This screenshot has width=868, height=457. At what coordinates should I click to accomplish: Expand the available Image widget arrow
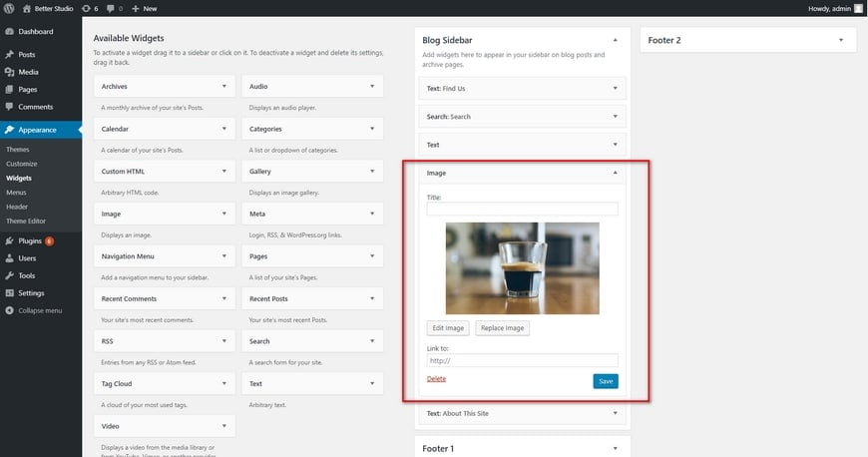click(224, 214)
